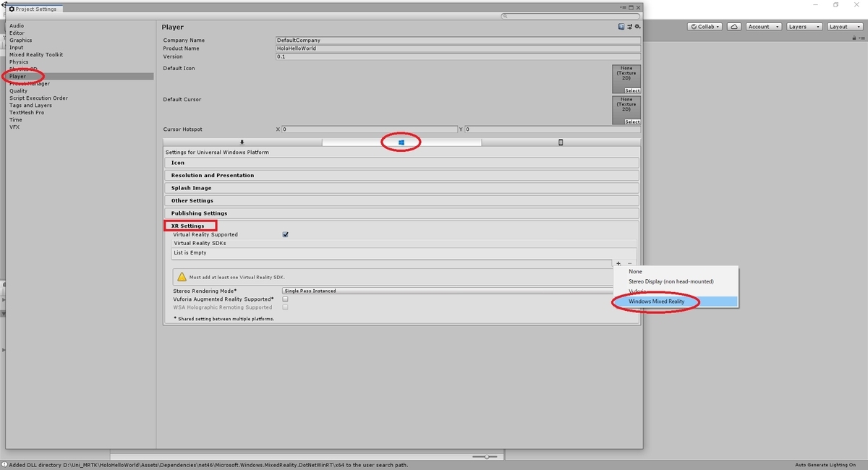Click the Default Cursor texture thumbnail
This screenshot has height=470, width=868.
(x=626, y=110)
